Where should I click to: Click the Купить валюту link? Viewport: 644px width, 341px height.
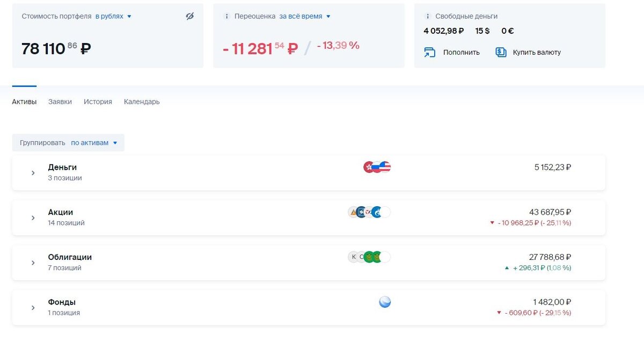tap(537, 53)
